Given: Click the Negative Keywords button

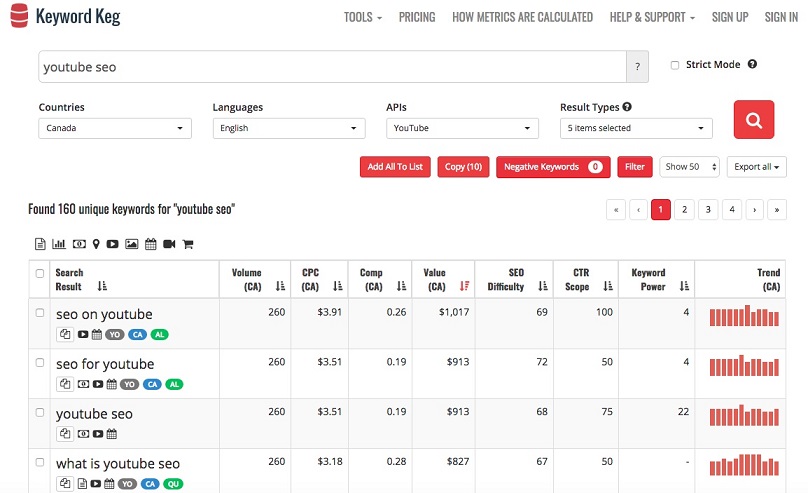Looking at the screenshot, I should [553, 167].
